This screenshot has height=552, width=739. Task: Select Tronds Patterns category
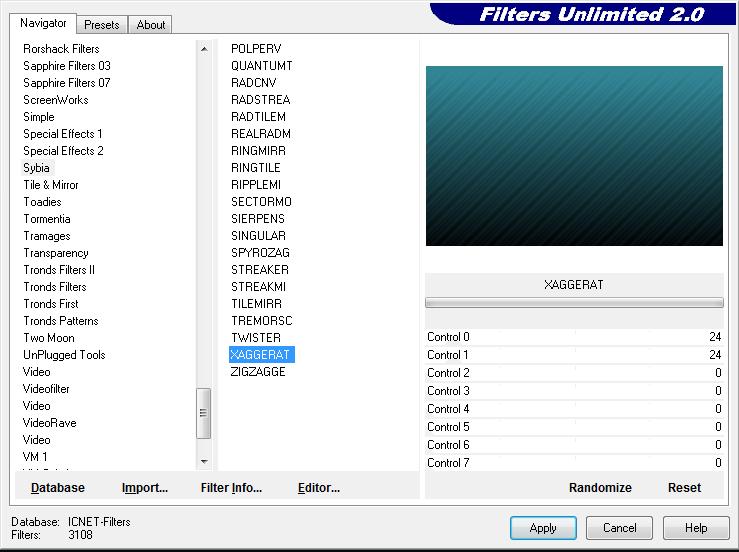tap(61, 321)
